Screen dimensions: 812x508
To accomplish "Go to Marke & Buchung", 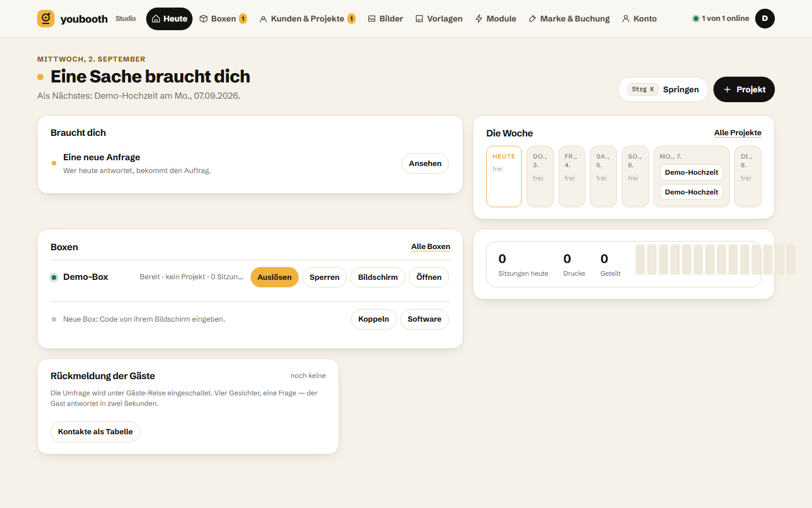I will click(570, 19).
